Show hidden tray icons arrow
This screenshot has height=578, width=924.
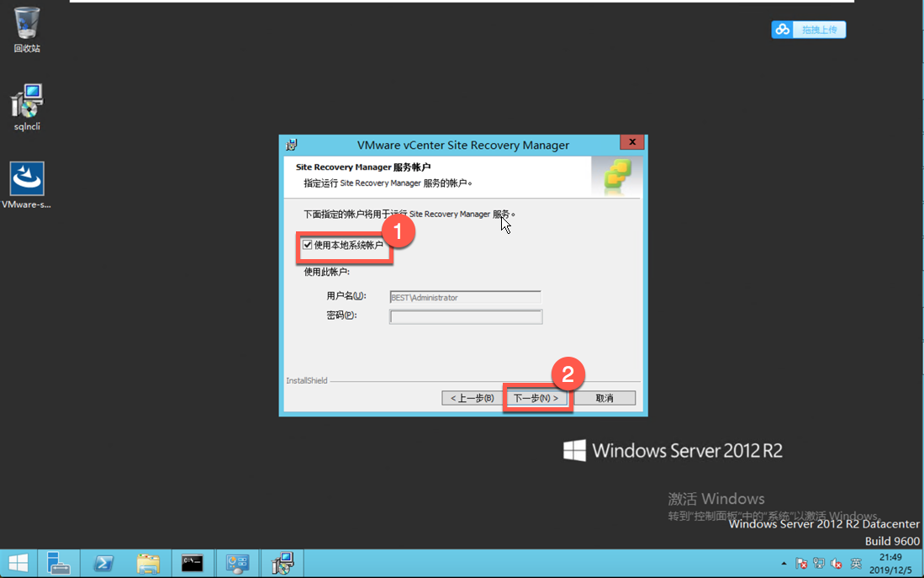click(x=784, y=564)
